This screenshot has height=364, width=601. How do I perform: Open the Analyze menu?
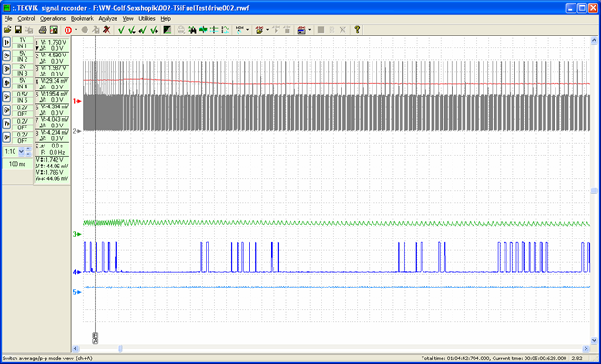[107, 18]
